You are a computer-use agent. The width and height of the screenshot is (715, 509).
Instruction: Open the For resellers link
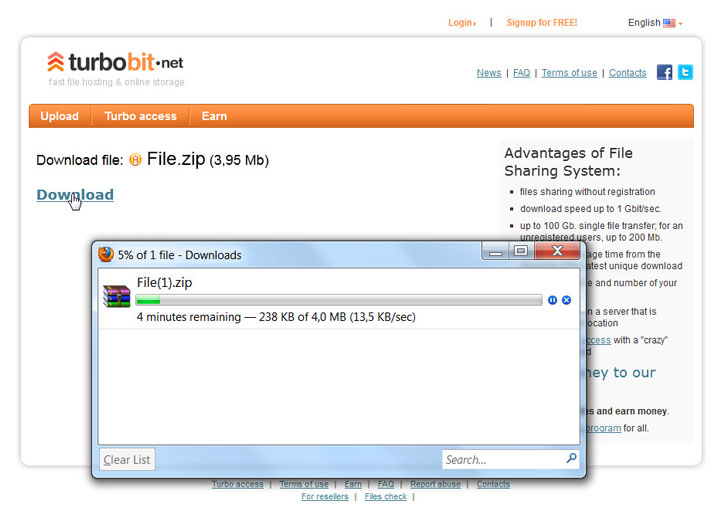325,497
